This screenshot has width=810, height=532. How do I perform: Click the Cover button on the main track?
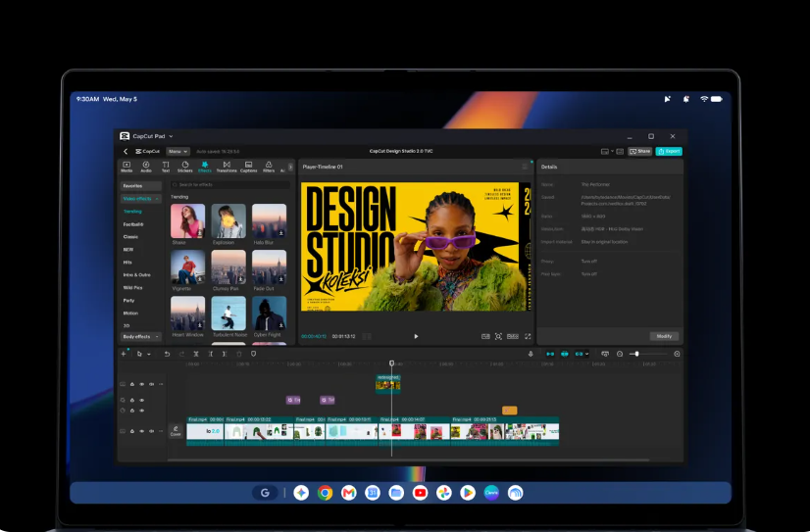pyautogui.click(x=176, y=431)
